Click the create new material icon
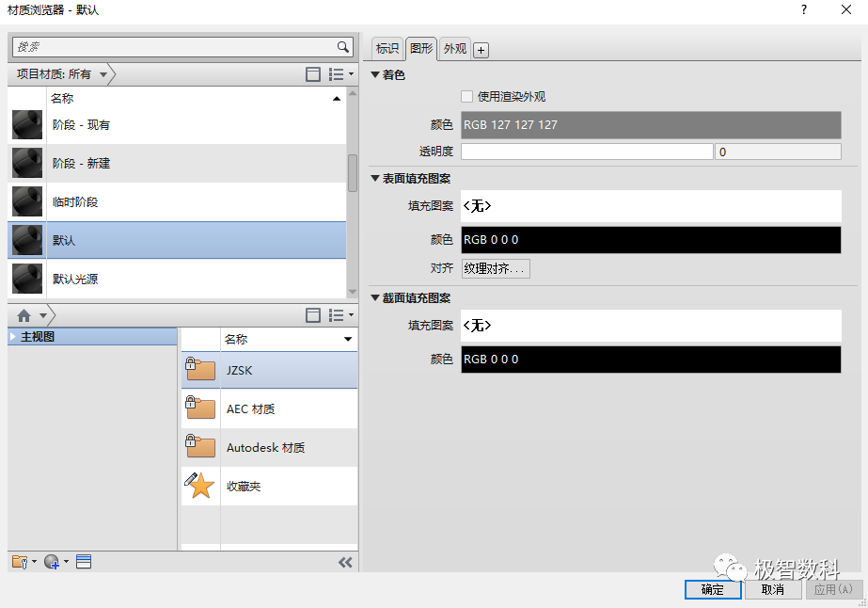 (x=55, y=562)
